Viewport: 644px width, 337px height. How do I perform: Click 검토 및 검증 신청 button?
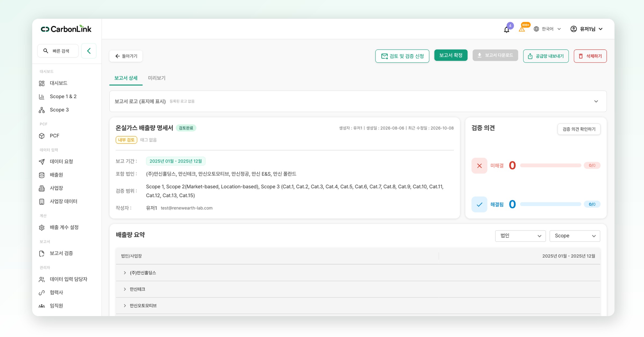tap(402, 56)
